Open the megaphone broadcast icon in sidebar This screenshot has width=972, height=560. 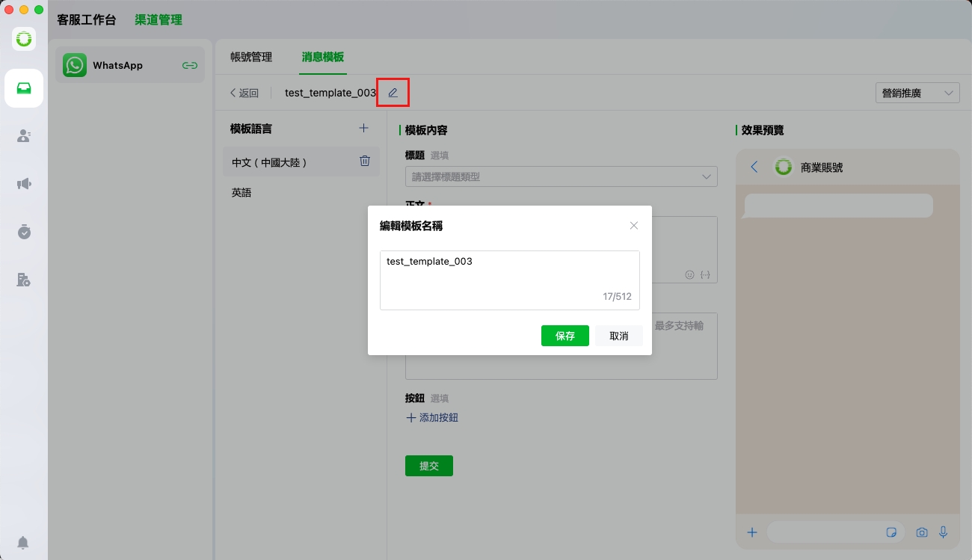(24, 184)
